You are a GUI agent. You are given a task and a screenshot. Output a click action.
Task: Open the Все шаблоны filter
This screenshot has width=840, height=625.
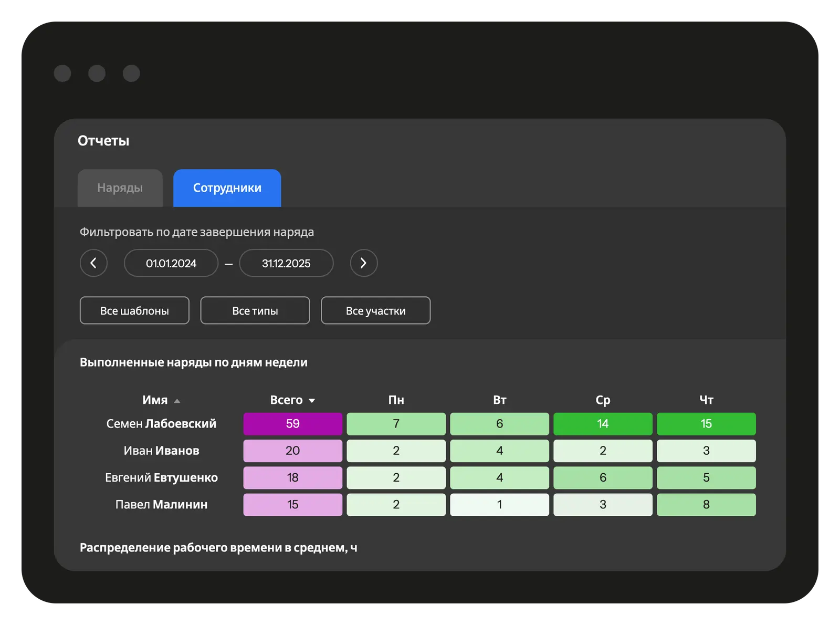(134, 311)
